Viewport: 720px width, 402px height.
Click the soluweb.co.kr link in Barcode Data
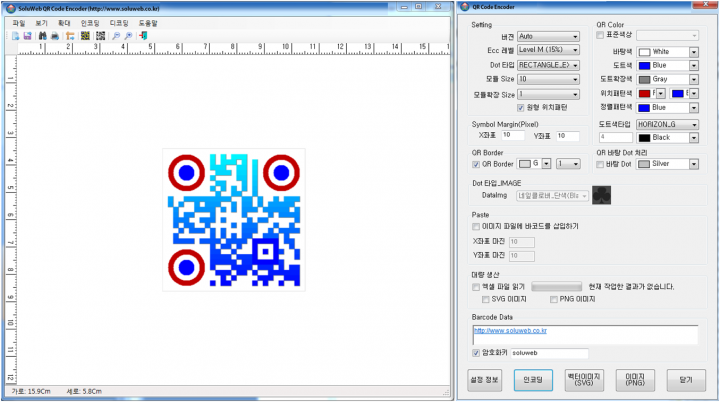(x=510, y=331)
